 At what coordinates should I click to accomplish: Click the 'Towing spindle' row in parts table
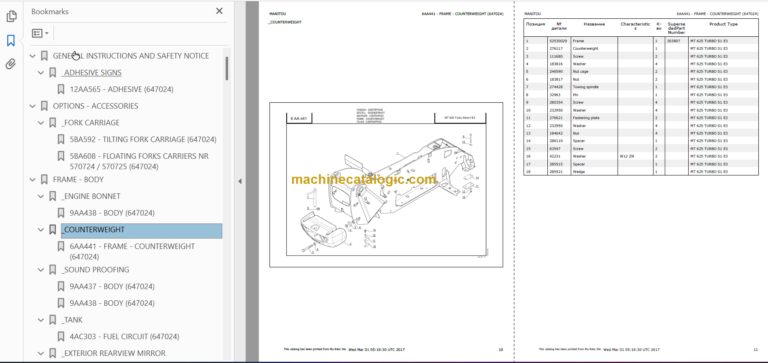tap(641, 87)
